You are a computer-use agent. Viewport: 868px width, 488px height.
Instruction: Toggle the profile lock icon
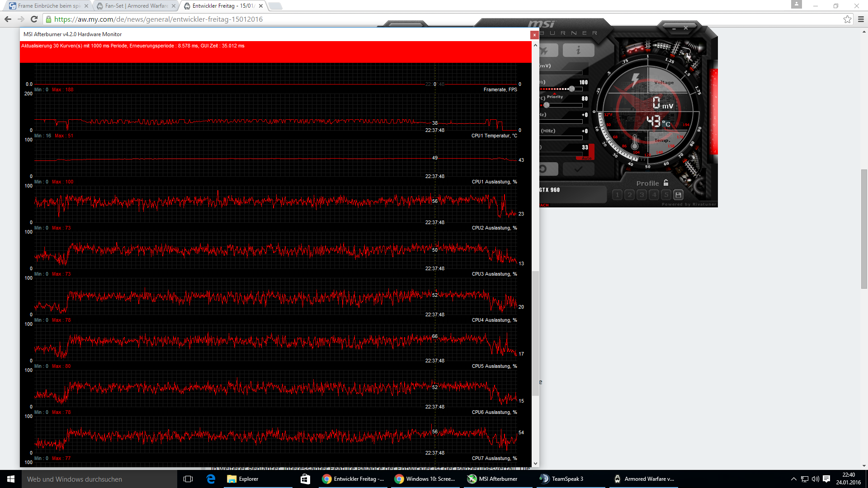(x=666, y=183)
